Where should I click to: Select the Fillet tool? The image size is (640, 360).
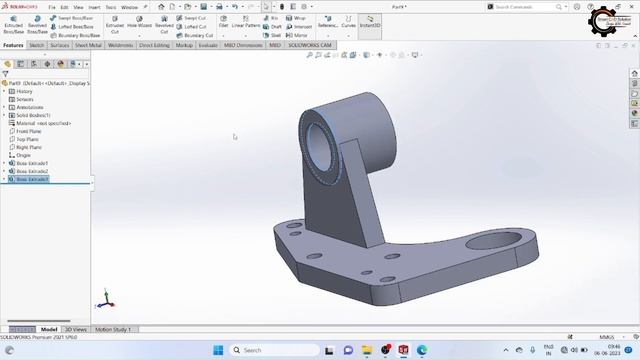223,22
